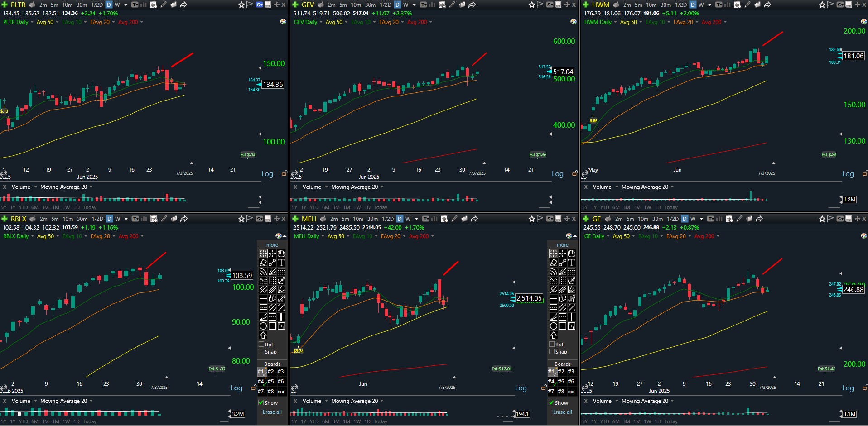Screen dimensions: 868x426
Task: Uncheck Show drawings in MELI palette
Action: click(551, 402)
